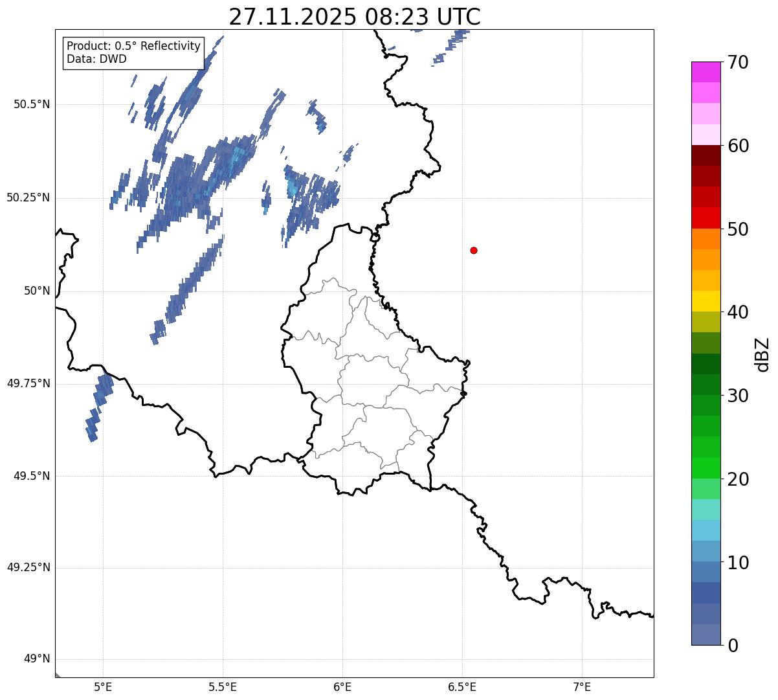The image size is (778, 700).
Task: Pick the yellow swatch just above 40 dBZ
Action: coord(706,302)
